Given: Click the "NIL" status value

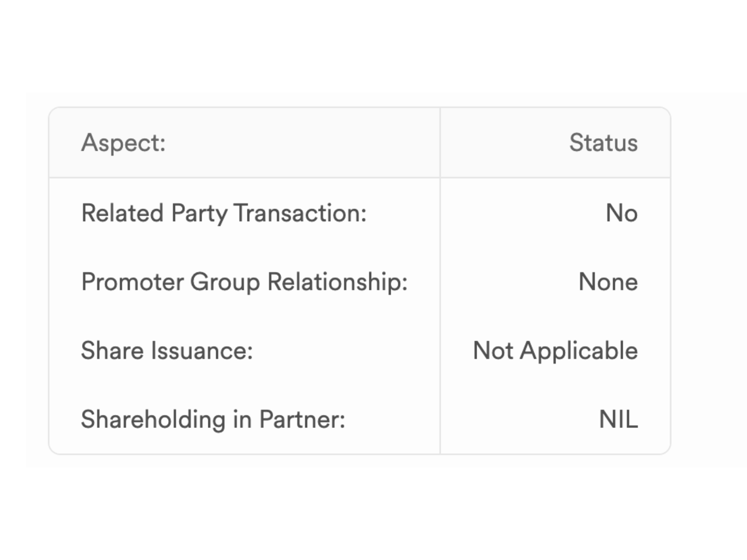Looking at the screenshot, I should [618, 419].
